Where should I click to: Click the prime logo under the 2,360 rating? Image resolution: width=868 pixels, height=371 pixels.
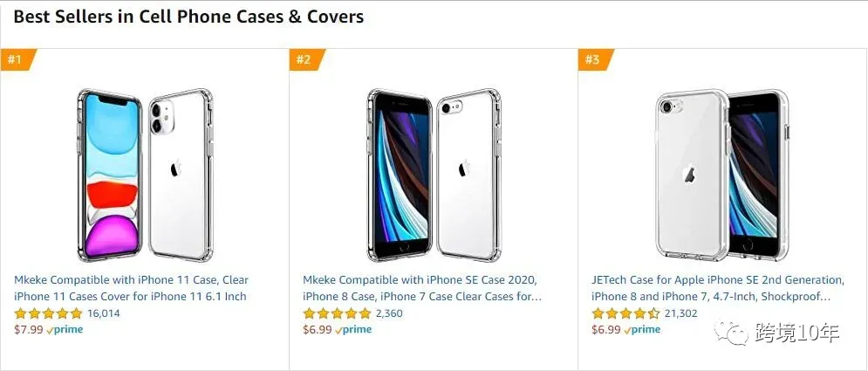353,330
